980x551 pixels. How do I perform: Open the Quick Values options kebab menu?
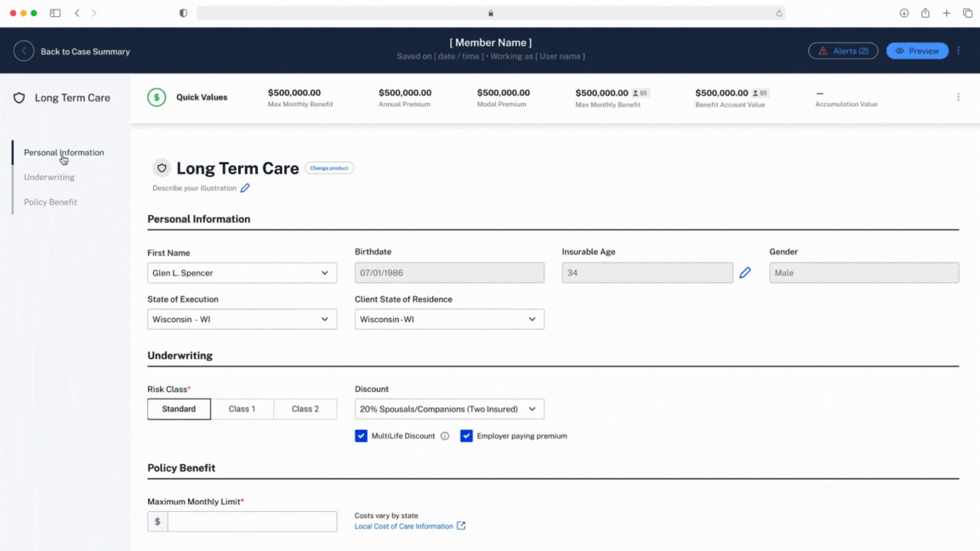point(958,97)
